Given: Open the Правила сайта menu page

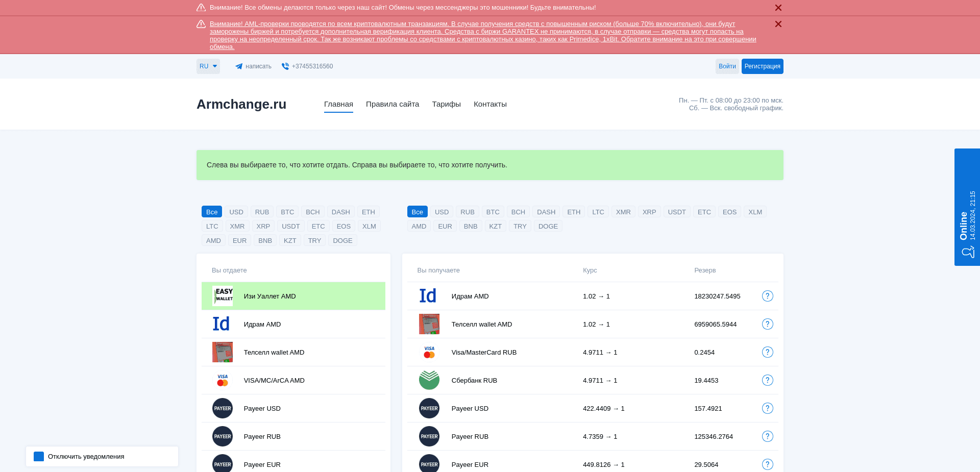Looking at the screenshot, I should (392, 104).
